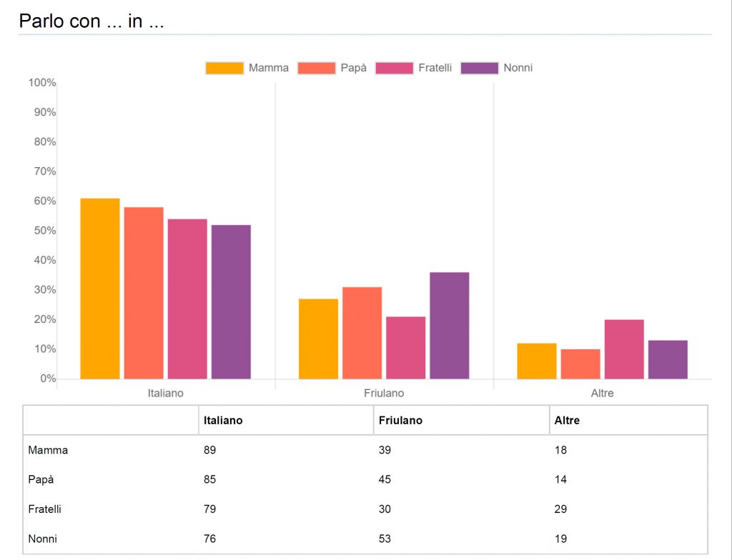732x560 pixels.
Task: Select the Papà bar in Friulano group
Action: [362, 333]
